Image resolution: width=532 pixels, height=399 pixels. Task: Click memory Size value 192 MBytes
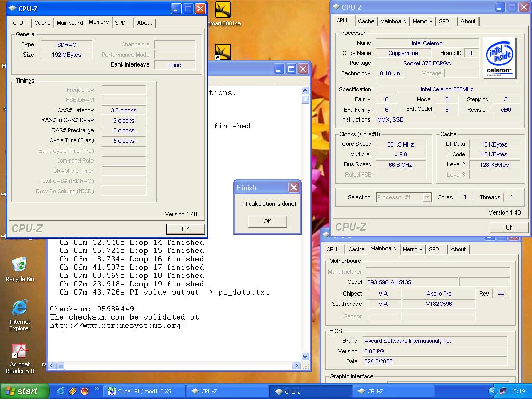66,55
